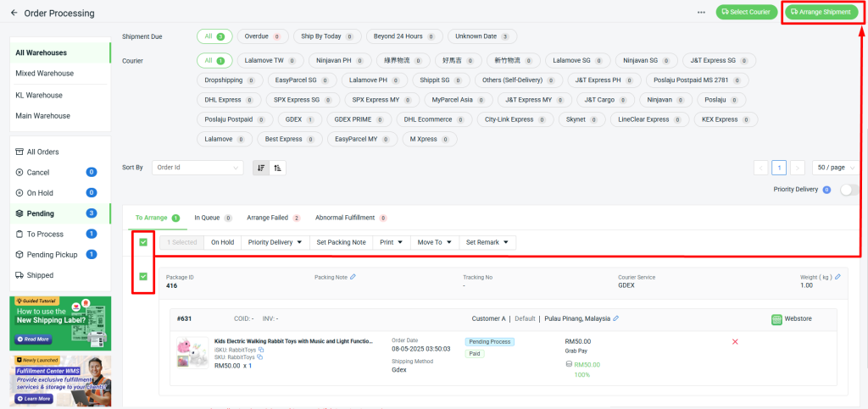
Task: Toggle the Priority Delivery switch
Action: [849, 190]
